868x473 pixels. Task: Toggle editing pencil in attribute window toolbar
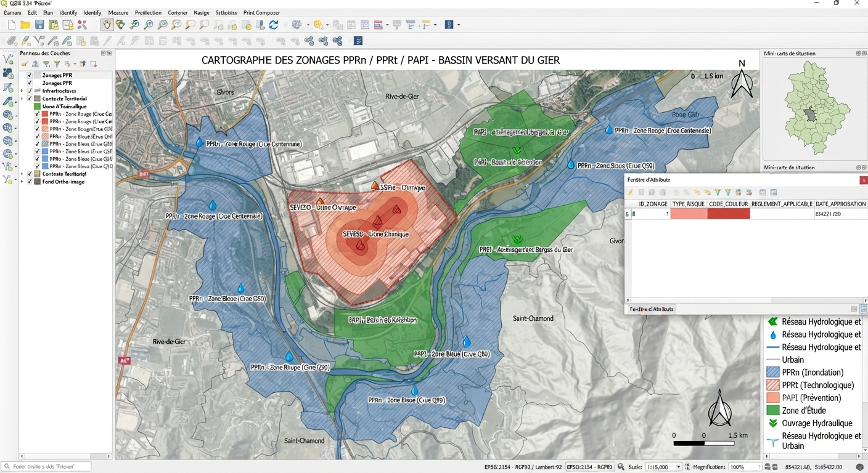tap(631, 193)
